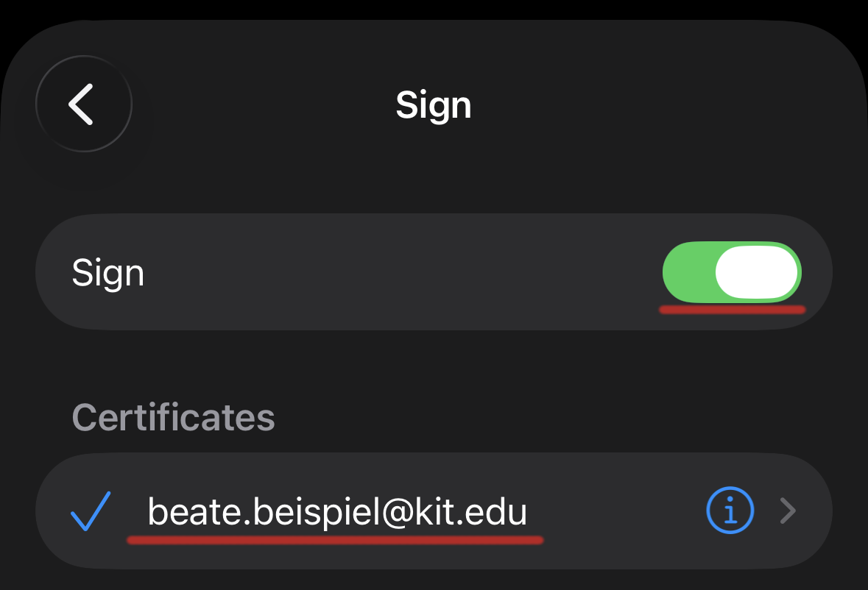
Task: Select the beate.beispiel@kit.edu certificate
Action: [337, 511]
